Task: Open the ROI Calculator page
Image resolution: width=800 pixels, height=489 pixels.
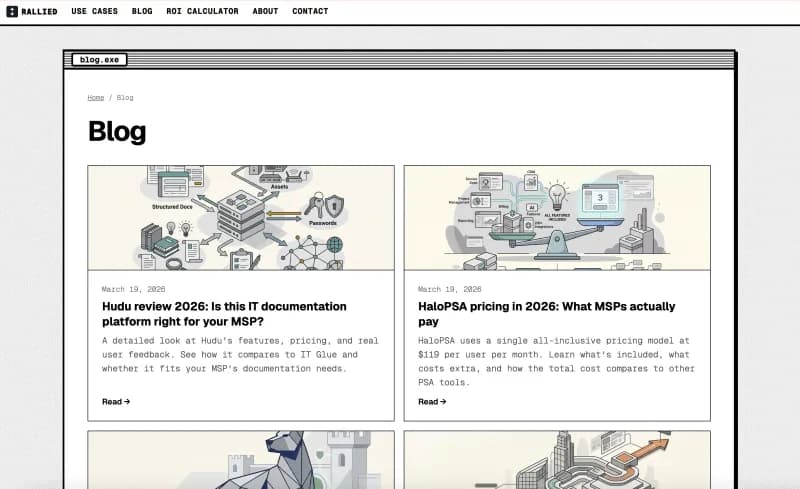Action: (x=202, y=11)
